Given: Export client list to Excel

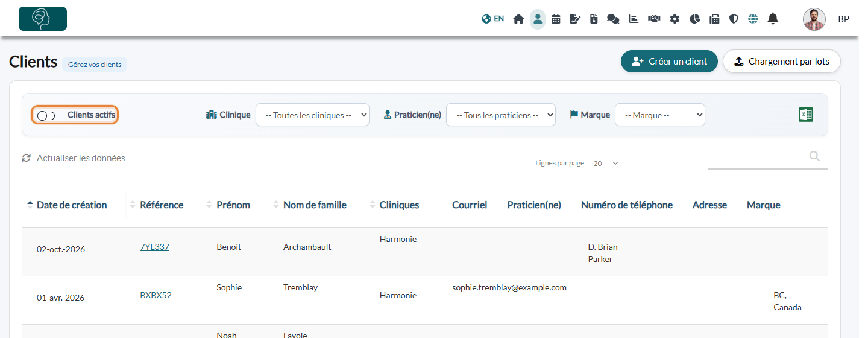Looking at the screenshot, I should pos(806,115).
